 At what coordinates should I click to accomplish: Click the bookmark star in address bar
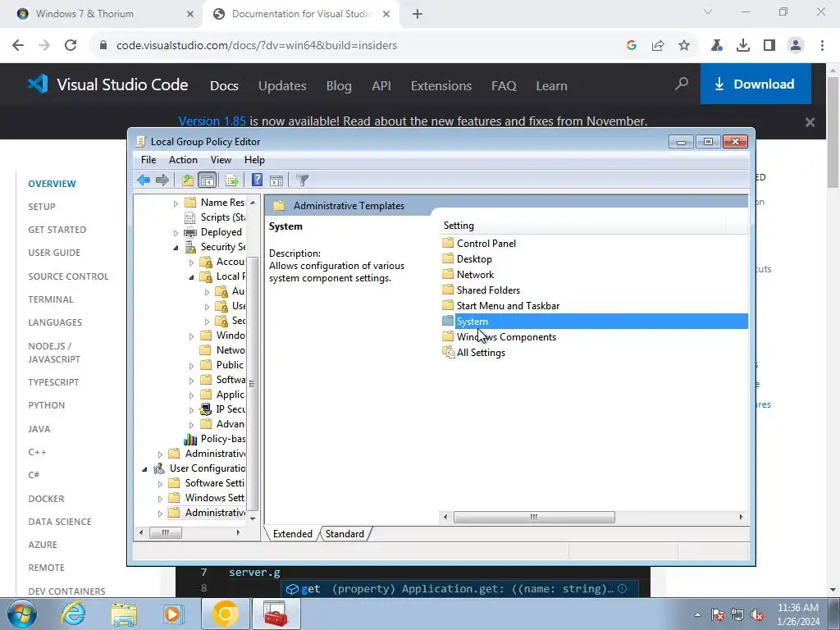tap(684, 46)
